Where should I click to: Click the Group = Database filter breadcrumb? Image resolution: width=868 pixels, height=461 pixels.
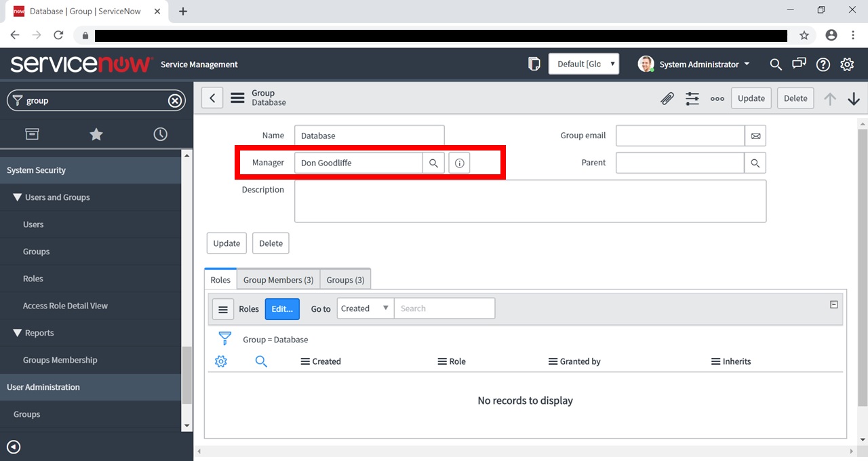(275, 339)
